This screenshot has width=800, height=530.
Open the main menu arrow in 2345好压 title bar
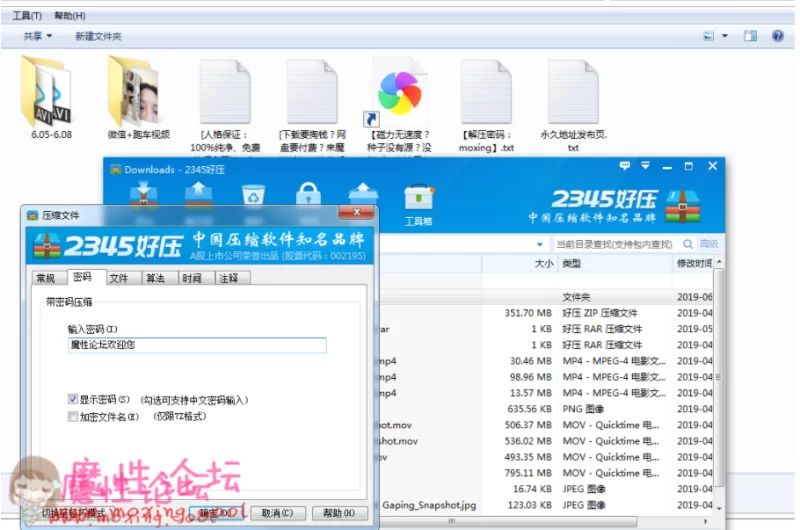pos(645,166)
